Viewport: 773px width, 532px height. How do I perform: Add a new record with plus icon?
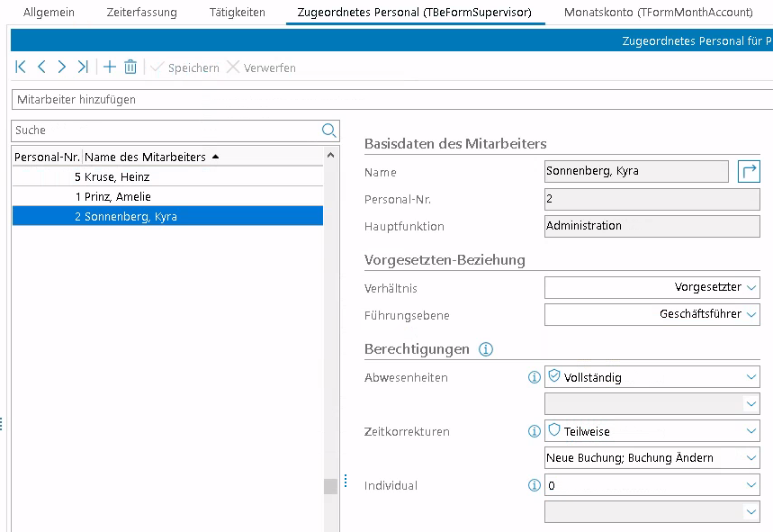click(110, 68)
